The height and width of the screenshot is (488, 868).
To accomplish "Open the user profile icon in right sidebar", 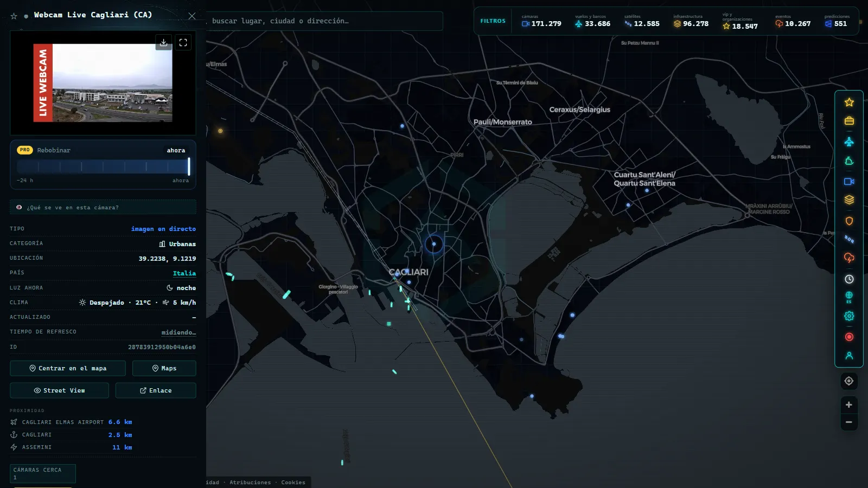I will coord(849,356).
